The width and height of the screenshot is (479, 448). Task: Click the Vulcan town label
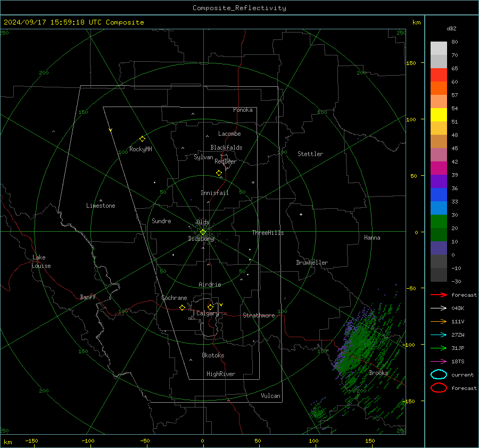click(270, 396)
